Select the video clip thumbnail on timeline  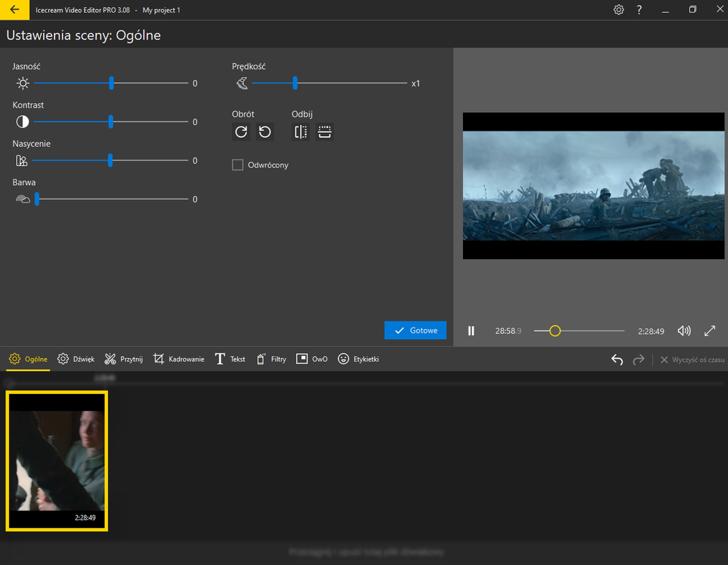[57, 460]
